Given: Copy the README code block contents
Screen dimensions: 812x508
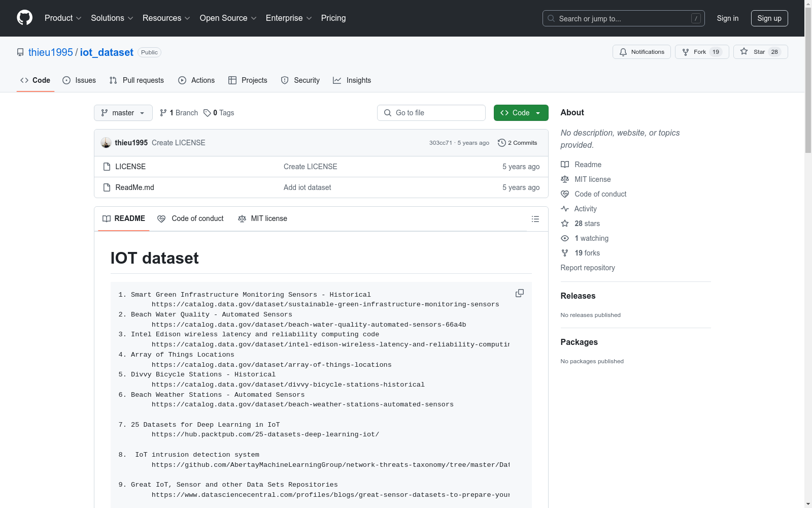Looking at the screenshot, I should point(519,294).
